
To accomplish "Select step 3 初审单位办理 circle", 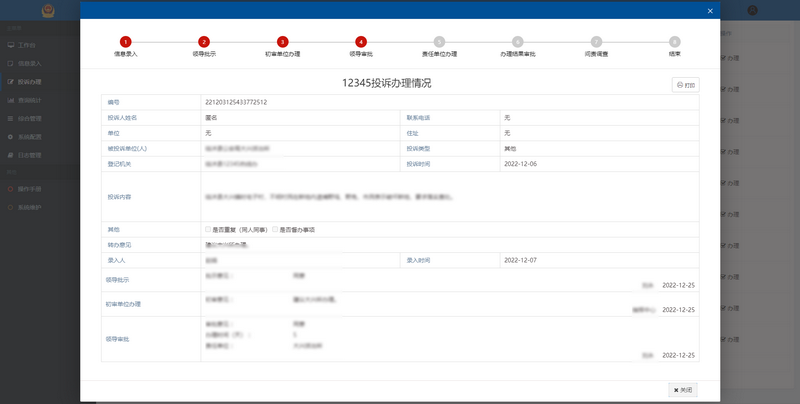I will (x=283, y=42).
